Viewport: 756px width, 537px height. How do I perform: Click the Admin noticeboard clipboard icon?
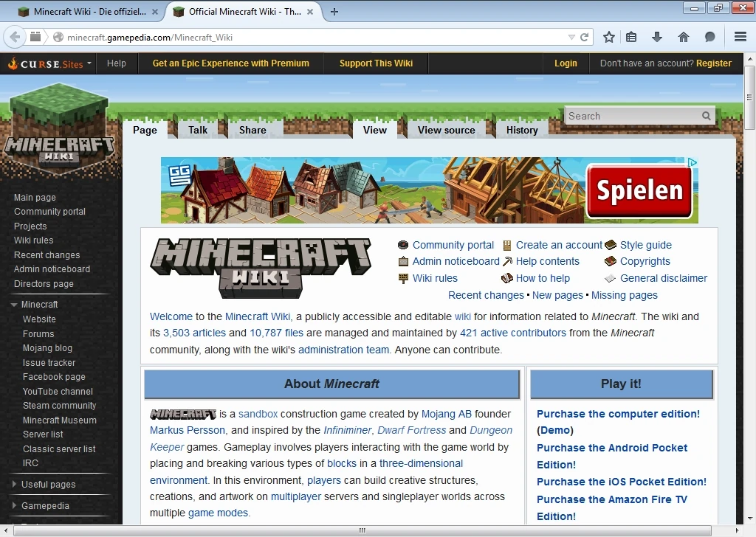tap(403, 262)
